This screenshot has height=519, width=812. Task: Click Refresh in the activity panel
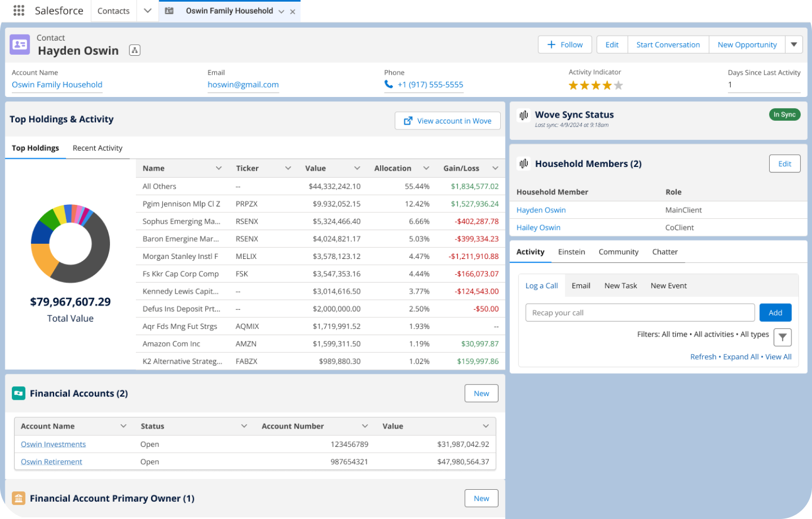(703, 356)
